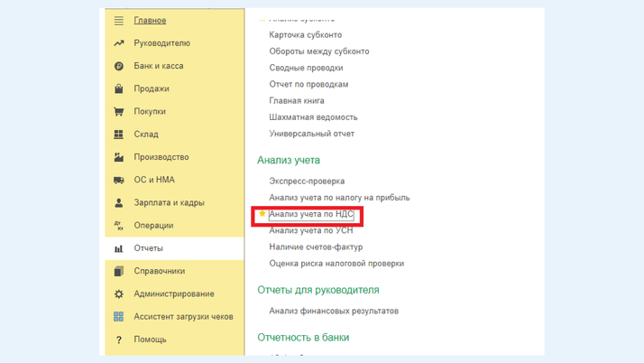Open Карточка субконто report
644x363 pixels.
click(306, 35)
